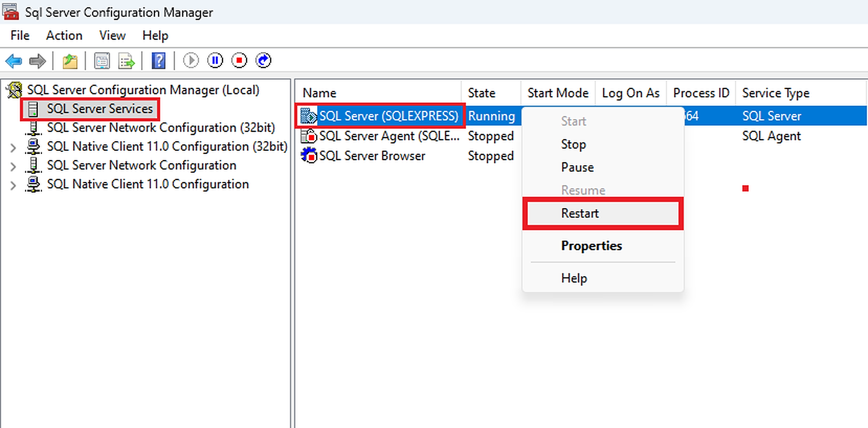The image size is (868, 428).
Task: Click the Stop service toolbar button
Action: [x=239, y=61]
